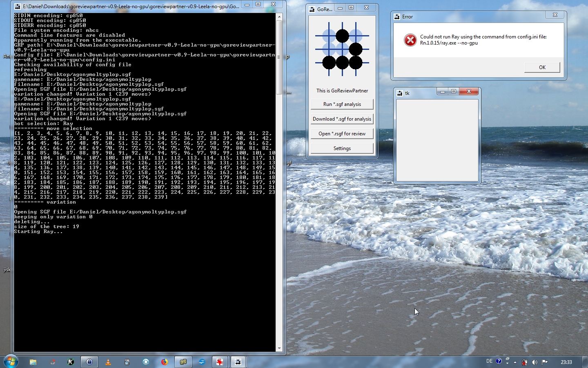
Task: Open Firefox from the taskbar
Action: 164,362
